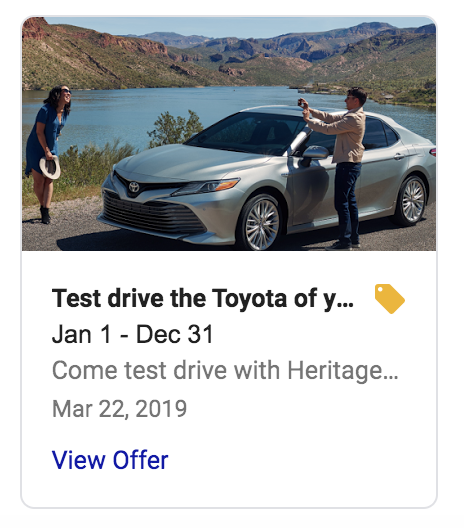
Task: Click the car's headlight
Action: pyautogui.click(x=206, y=187)
